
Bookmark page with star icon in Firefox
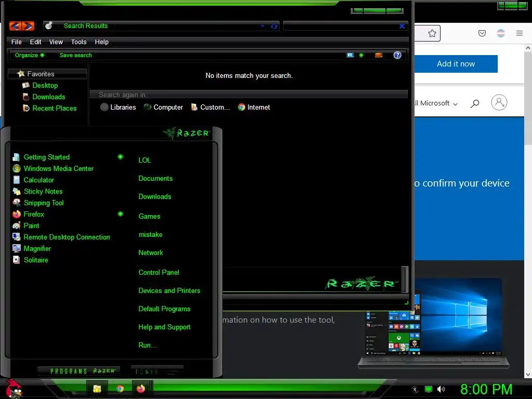coord(432,33)
